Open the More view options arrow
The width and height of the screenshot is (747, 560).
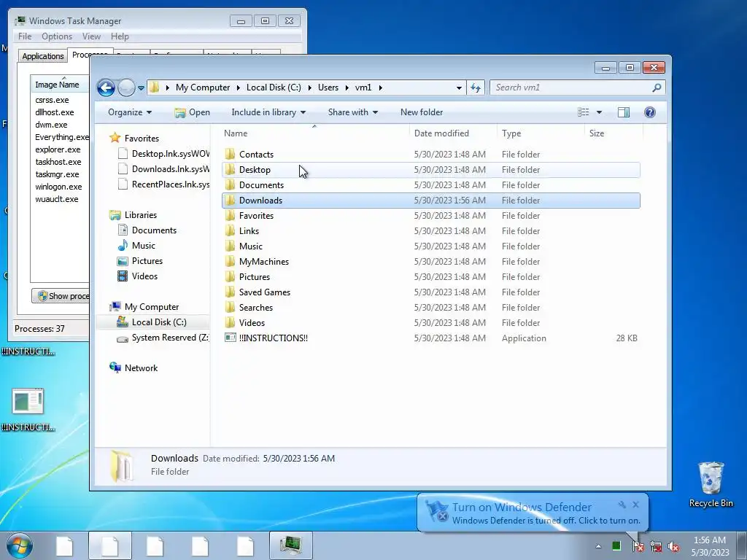600,112
